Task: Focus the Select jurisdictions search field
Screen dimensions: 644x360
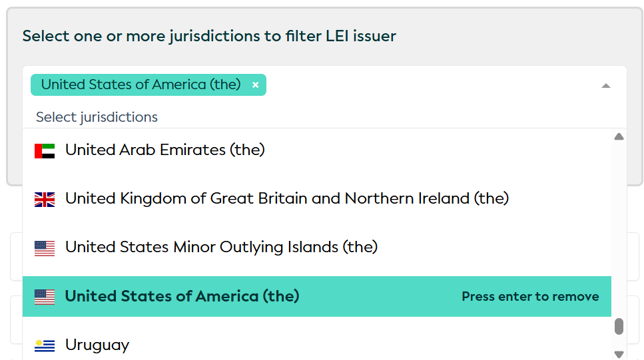Action: (x=200, y=117)
